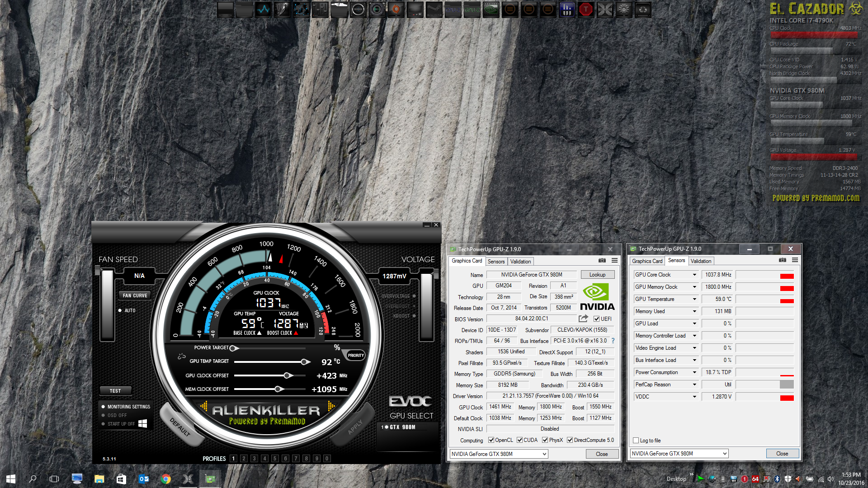Click the FAN CURVE button

(135, 296)
